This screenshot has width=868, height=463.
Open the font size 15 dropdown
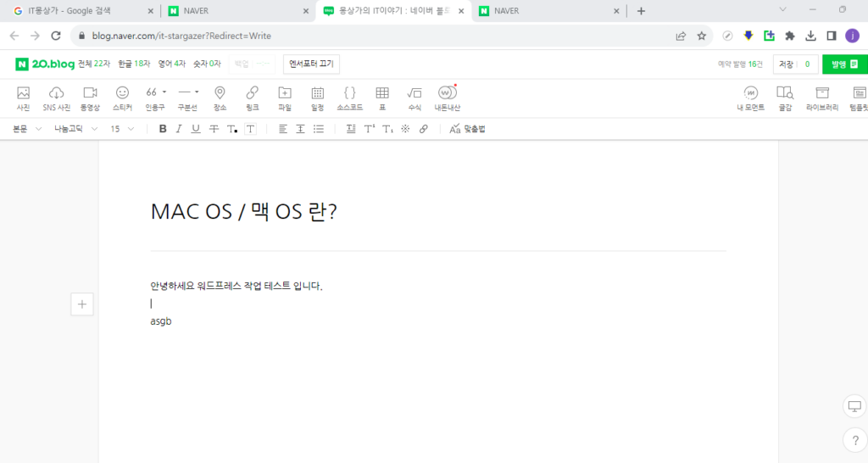click(x=122, y=129)
